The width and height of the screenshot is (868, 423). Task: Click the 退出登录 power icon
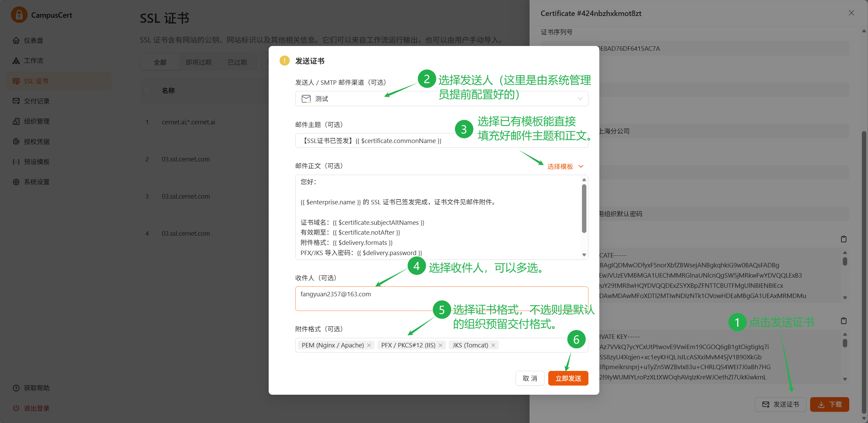(x=16, y=408)
